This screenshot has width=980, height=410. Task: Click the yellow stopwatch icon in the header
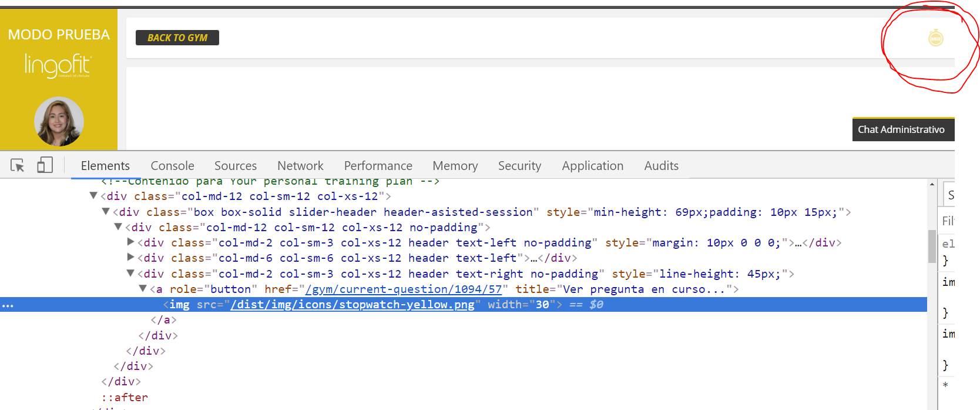tap(935, 38)
